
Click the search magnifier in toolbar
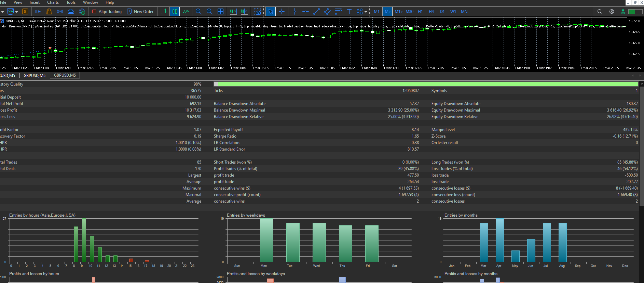click(x=600, y=12)
